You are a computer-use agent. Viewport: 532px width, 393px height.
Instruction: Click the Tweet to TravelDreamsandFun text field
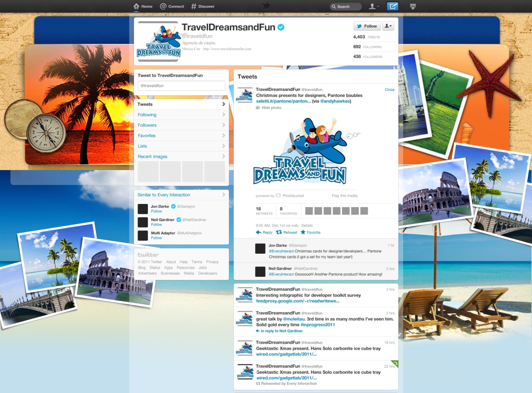point(181,85)
